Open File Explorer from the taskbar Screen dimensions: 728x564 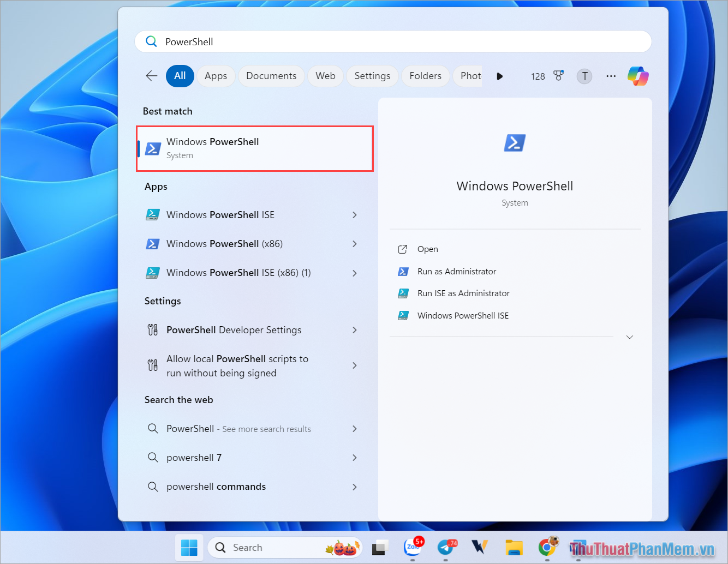coord(514,548)
